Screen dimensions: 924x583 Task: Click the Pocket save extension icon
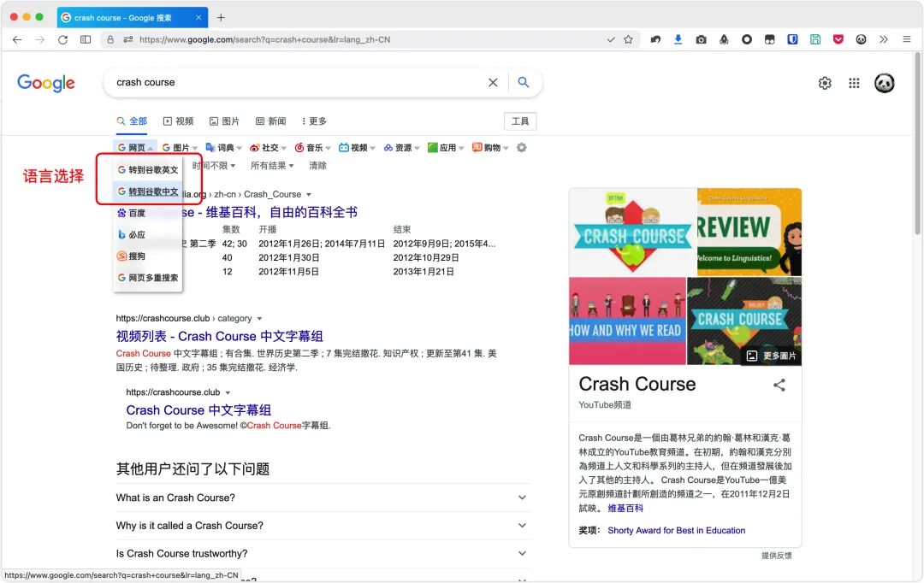(838, 39)
